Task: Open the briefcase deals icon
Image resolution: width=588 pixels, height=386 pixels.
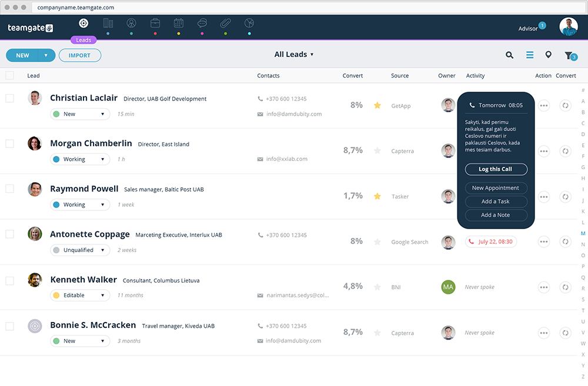Action: 155,24
